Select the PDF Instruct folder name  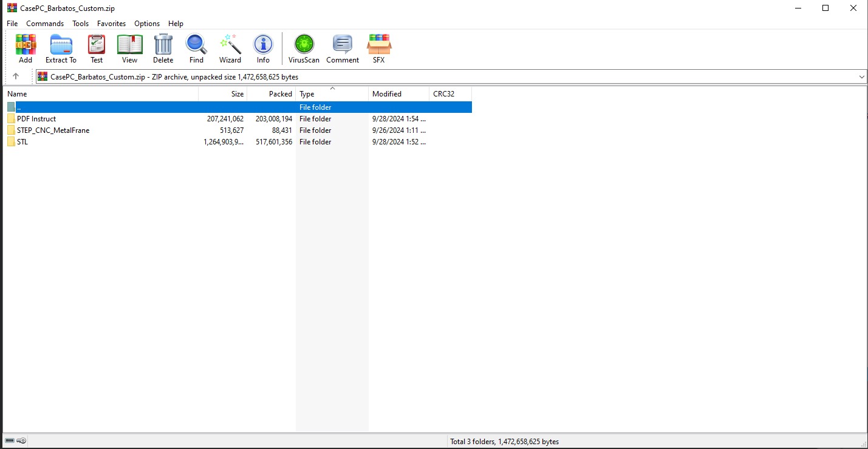coord(36,119)
